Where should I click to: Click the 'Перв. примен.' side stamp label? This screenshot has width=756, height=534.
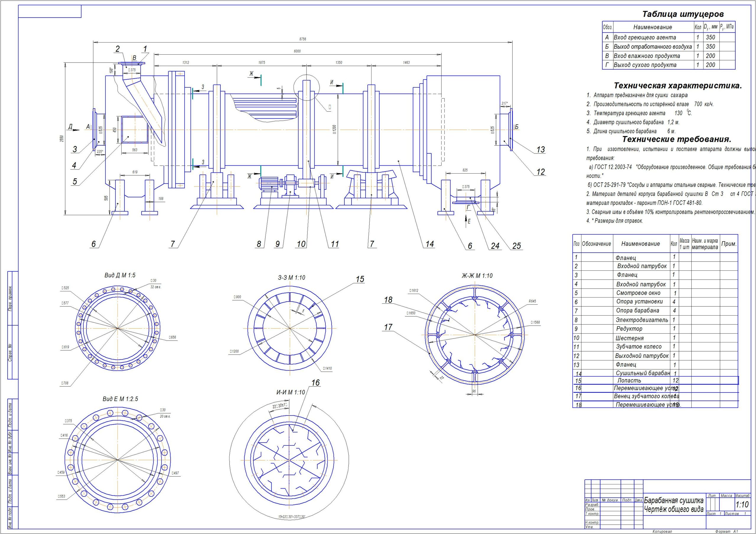(10, 299)
